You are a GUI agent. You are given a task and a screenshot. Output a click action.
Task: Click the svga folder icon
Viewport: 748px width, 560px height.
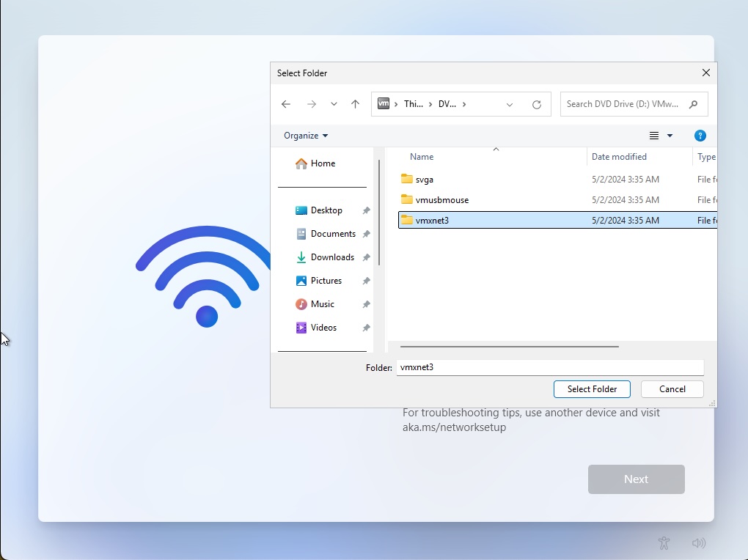[x=407, y=179]
